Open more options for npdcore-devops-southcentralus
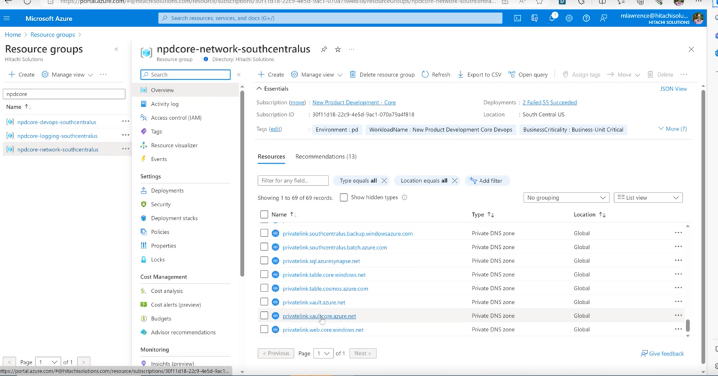This screenshot has width=718, height=376. coord(125,122)
